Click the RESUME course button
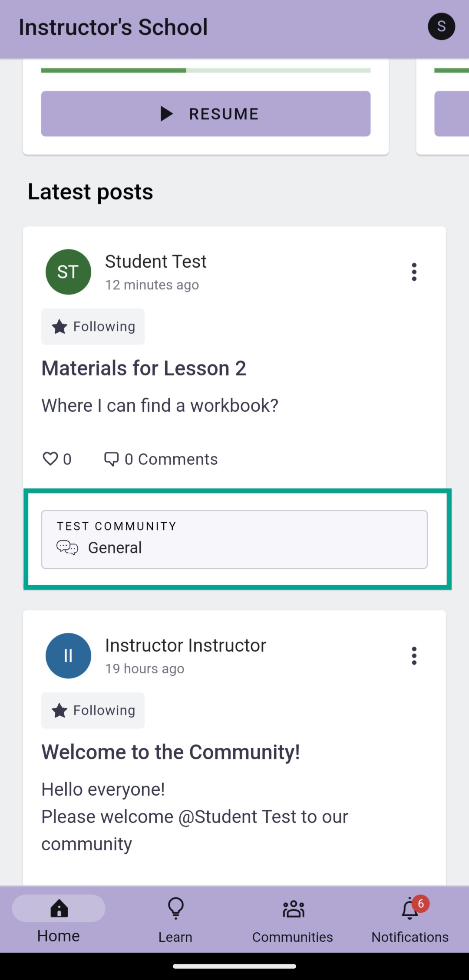This screenshot has height=980, width=469. pos(206,114)
